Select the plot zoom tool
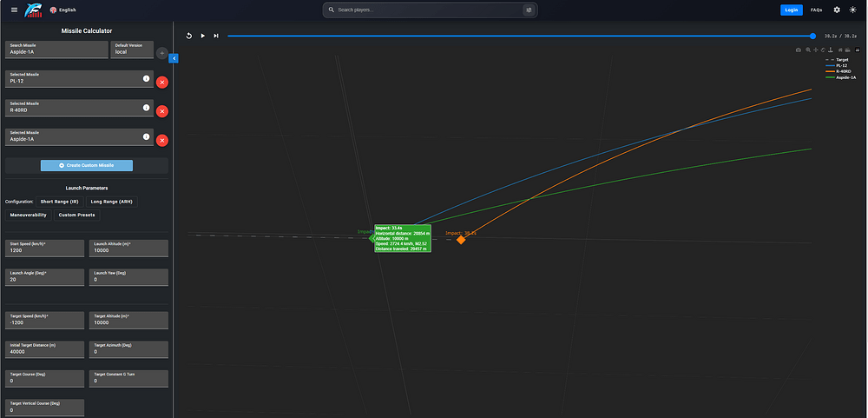 click(x=808, y=50)
